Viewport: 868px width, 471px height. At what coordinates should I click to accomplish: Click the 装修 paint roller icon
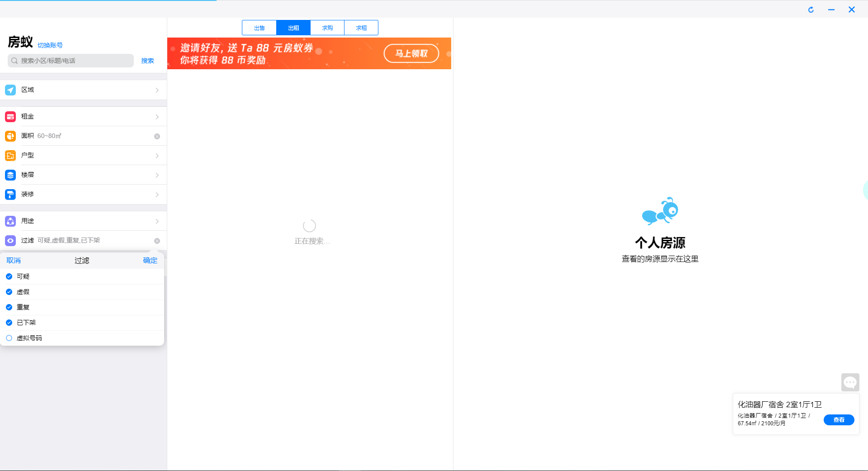click(10, 195)
